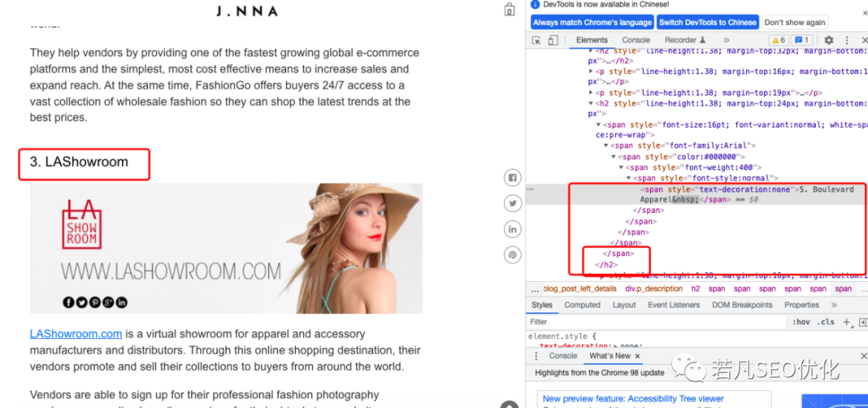Screen dimensions: 868x408
Task: Click the ellipsis beside the selected span node
Action: 530,190
